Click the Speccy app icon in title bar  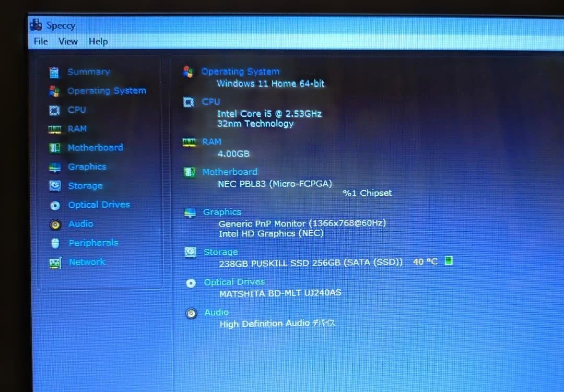pyautogui.click(x=36, y=25)
